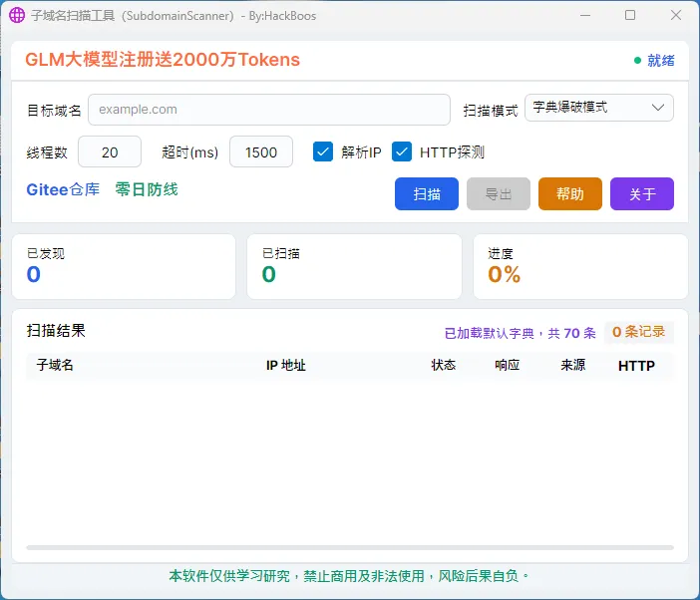The image size is (700, 600).
Task: Click the 扫描结果 section heading
Action: coord(56,331)
